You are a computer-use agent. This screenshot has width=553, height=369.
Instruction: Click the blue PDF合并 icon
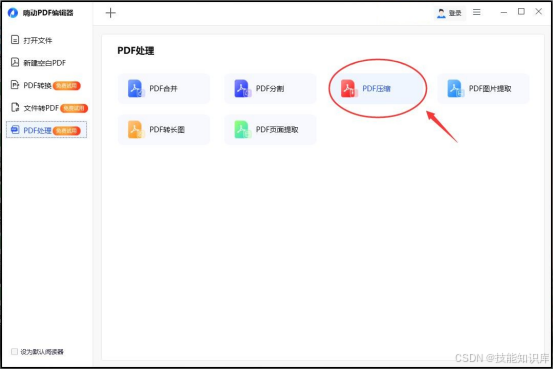point(135,89)
